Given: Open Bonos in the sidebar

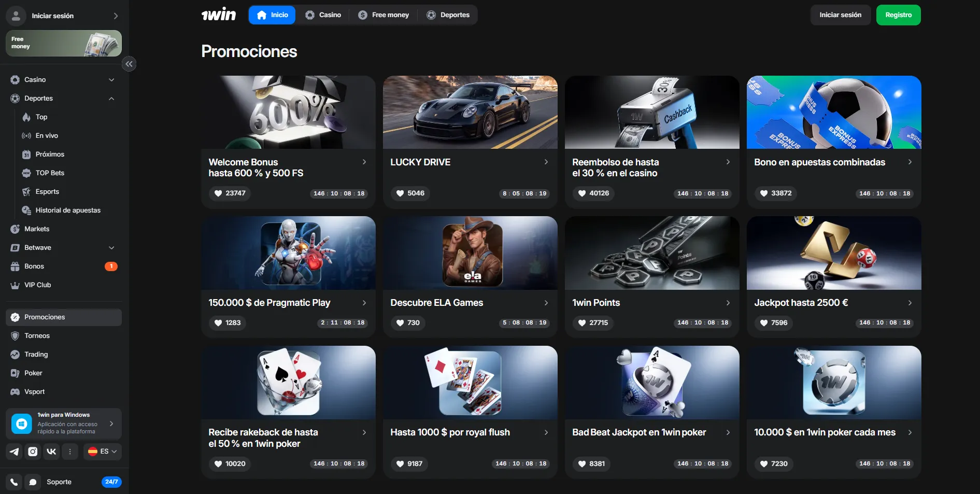Looking at the screenshot, I should coord(64,266).
